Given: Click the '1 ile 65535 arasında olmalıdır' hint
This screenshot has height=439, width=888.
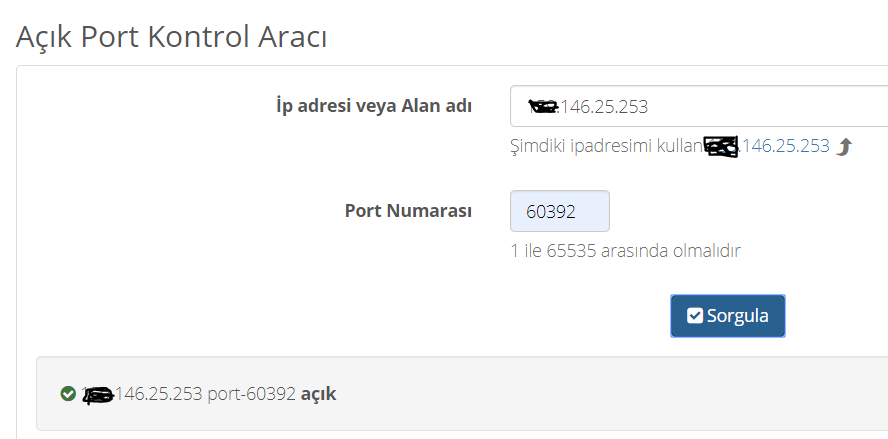Looking at the screenshot, I should click(x=625, y=250).
